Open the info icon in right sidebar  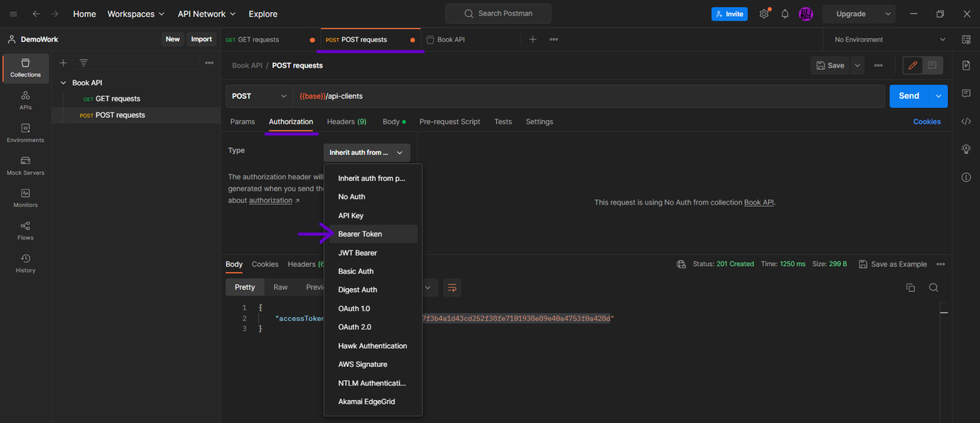point(966,177)
